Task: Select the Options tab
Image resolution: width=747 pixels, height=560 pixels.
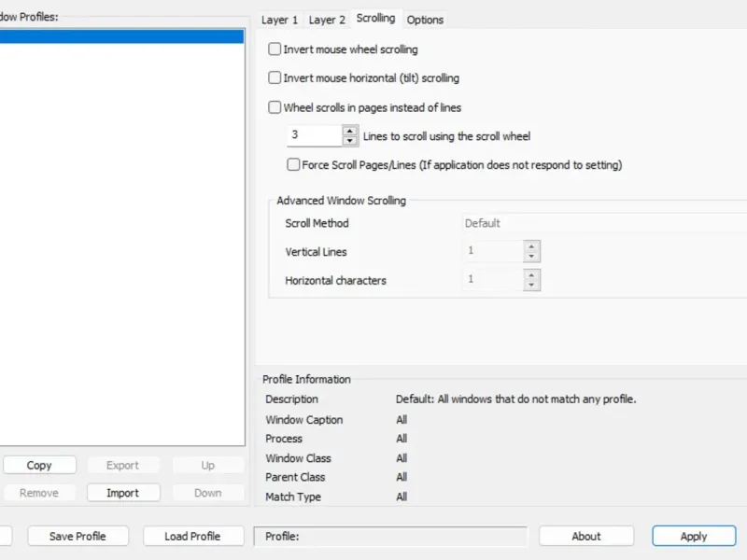Action: [x=425, y=20]
